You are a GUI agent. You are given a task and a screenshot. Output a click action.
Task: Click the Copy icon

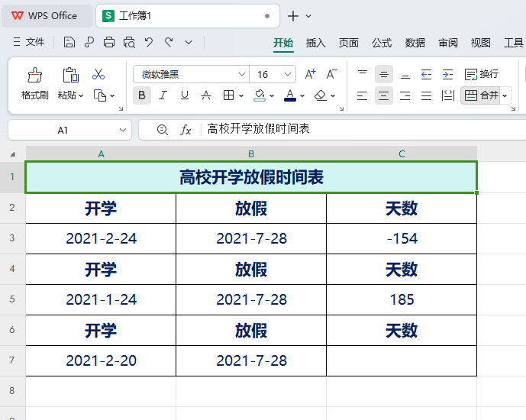click(100, 95)
